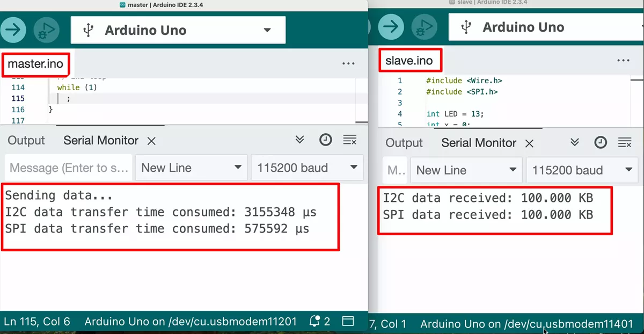This screenshot has width=644, height=334.
Task: Switch to Output tab in master window
Action: tap(26, 141)
